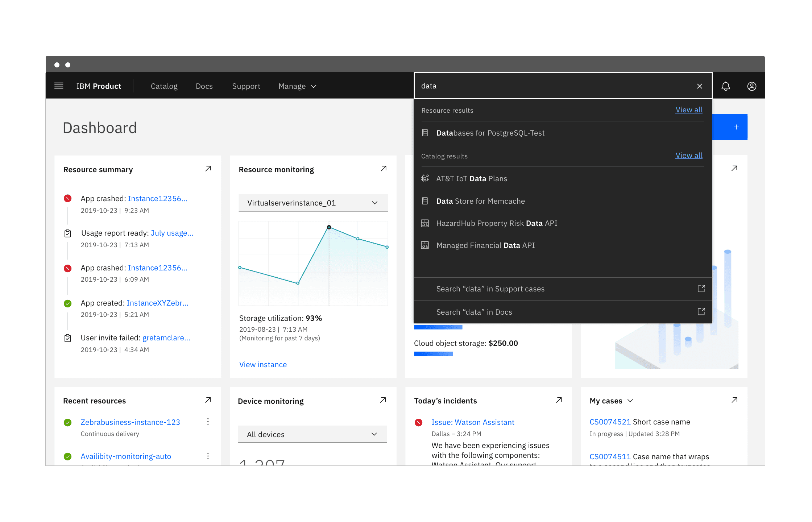Open the launch arrow on Today's incidents
Screen dimensions: 812x522
point(559,400)
